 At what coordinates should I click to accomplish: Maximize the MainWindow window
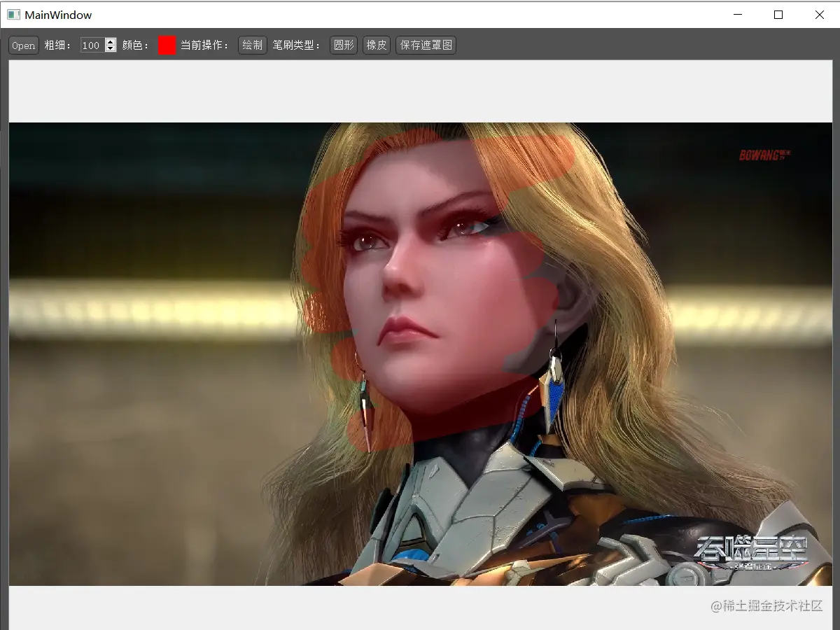(778, 15)
